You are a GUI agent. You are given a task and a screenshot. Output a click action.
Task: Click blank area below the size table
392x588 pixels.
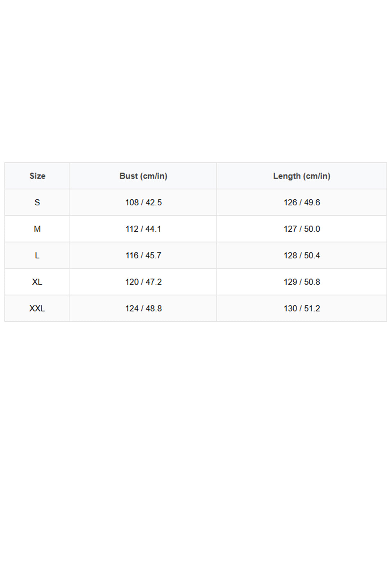point(196,455)
